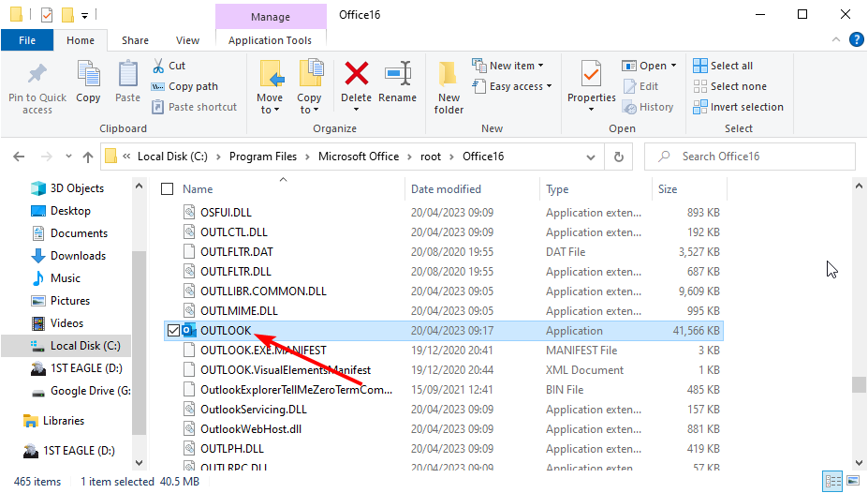Click the navigation pane scrollbar thumb
Viewport: 868px width, 493px height.
pyautogui.click(x=139, y=342)
